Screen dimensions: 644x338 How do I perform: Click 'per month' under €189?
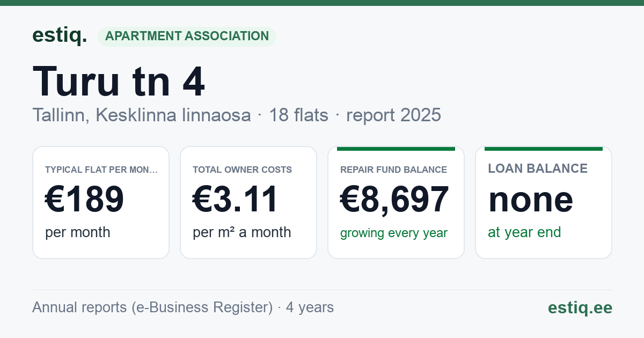(78, 232)
